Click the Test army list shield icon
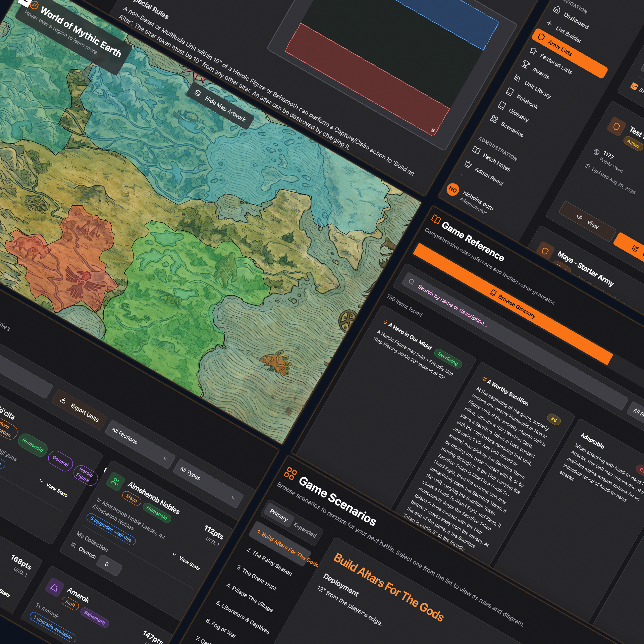This screenshot has width=644, height=644. click(616, 127)
